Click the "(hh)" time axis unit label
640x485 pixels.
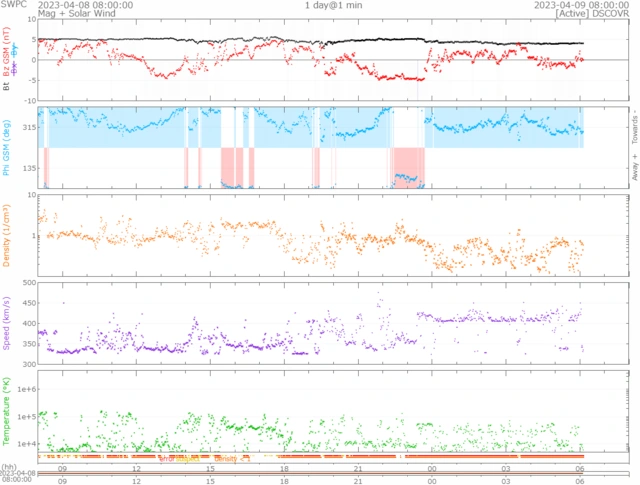[9, 467]
